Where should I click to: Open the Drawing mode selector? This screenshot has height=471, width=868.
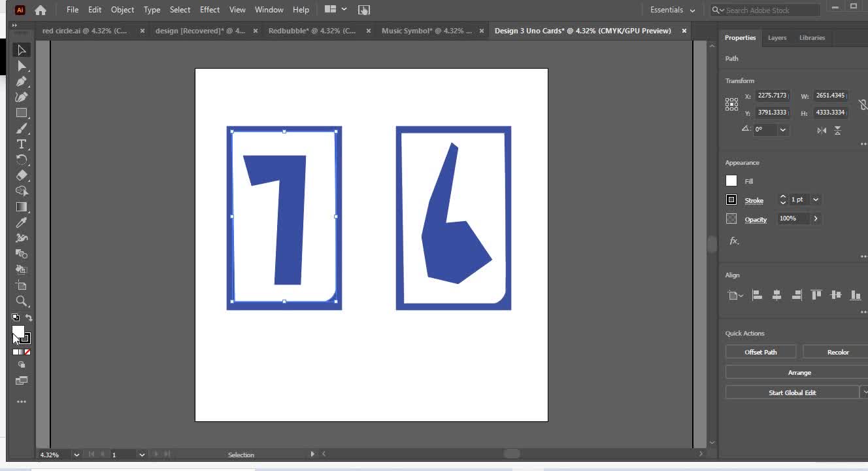pyautogui.click(x=22, y=365)
